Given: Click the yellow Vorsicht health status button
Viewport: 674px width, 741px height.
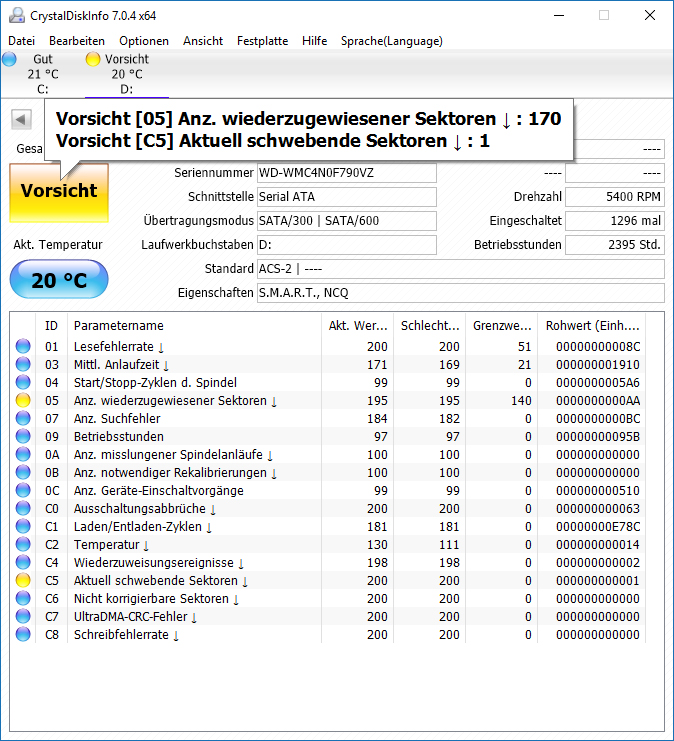Looking at the screenshot, I should coord(59,192).
